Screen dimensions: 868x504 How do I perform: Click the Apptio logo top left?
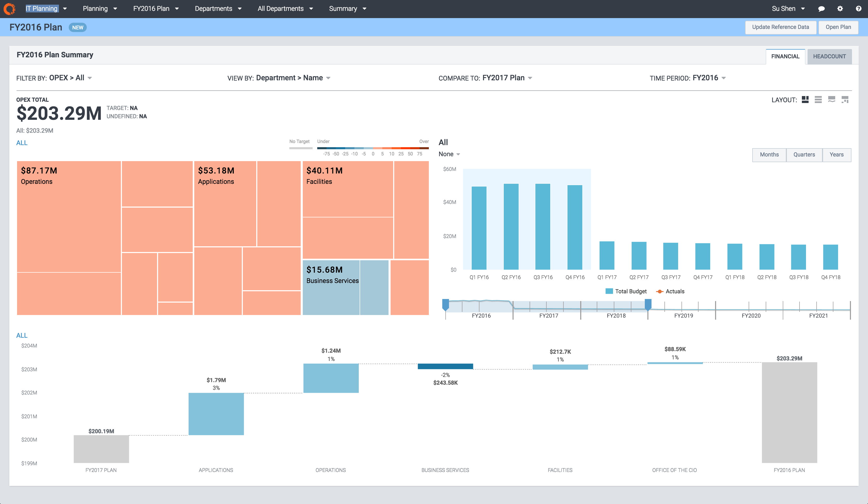(9, 9)
